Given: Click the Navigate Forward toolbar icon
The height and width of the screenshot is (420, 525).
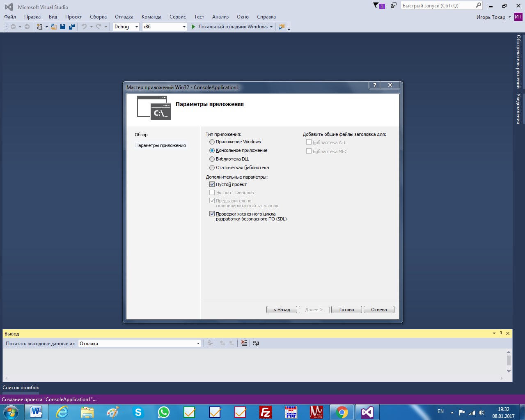Looking at the screenshot, I should click(27, 27).
